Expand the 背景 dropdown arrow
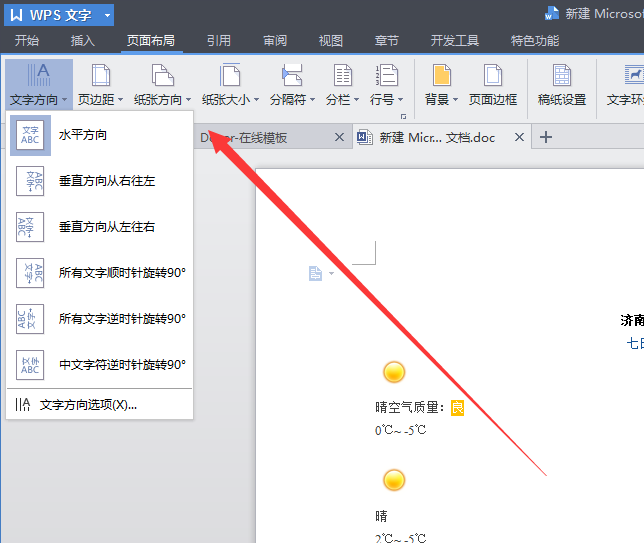This screenshot has width=644, height=543. 455,99
